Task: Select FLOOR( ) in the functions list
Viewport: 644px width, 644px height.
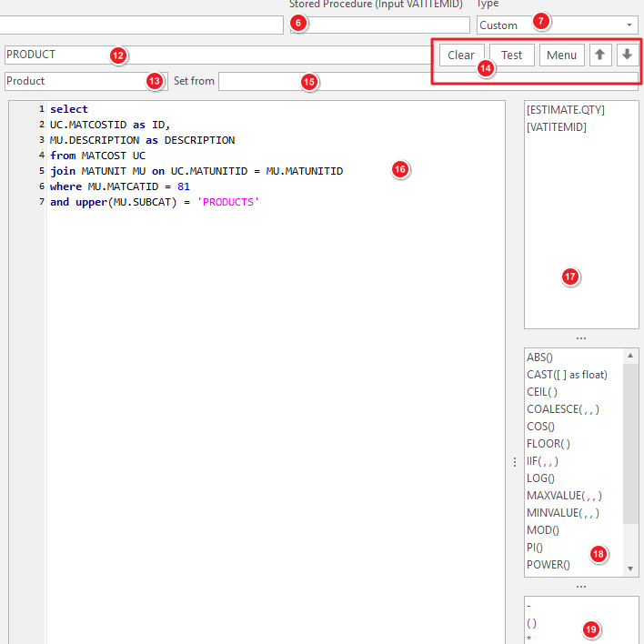Action: [x=548, y=444]
